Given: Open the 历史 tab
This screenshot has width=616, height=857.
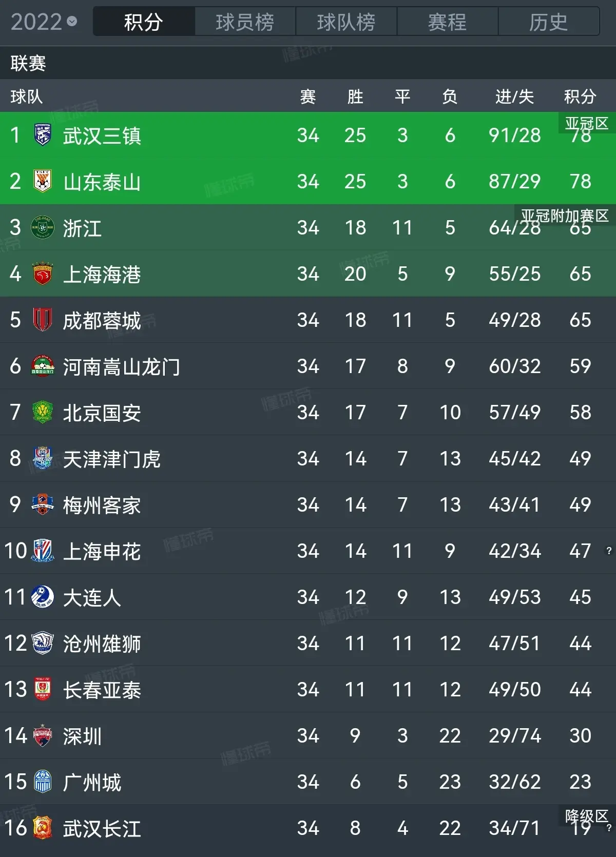Looking at the screenshot, I should (x=548, y=22).
